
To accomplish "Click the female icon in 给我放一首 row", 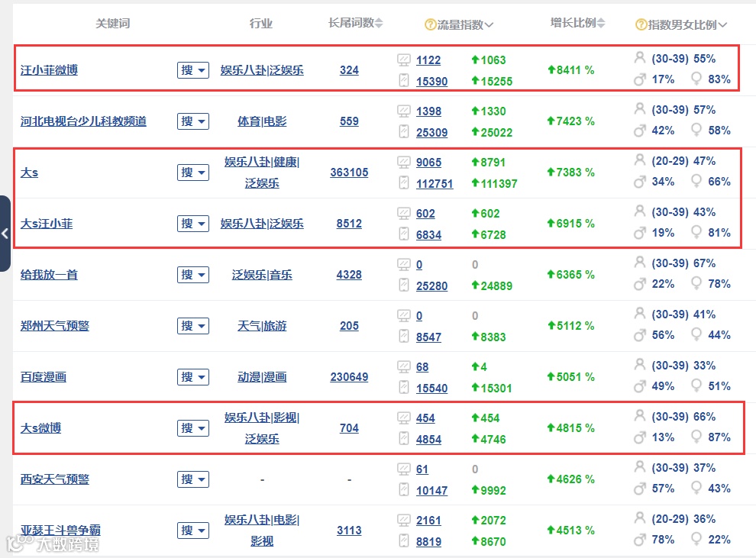I will click(696, 284).
